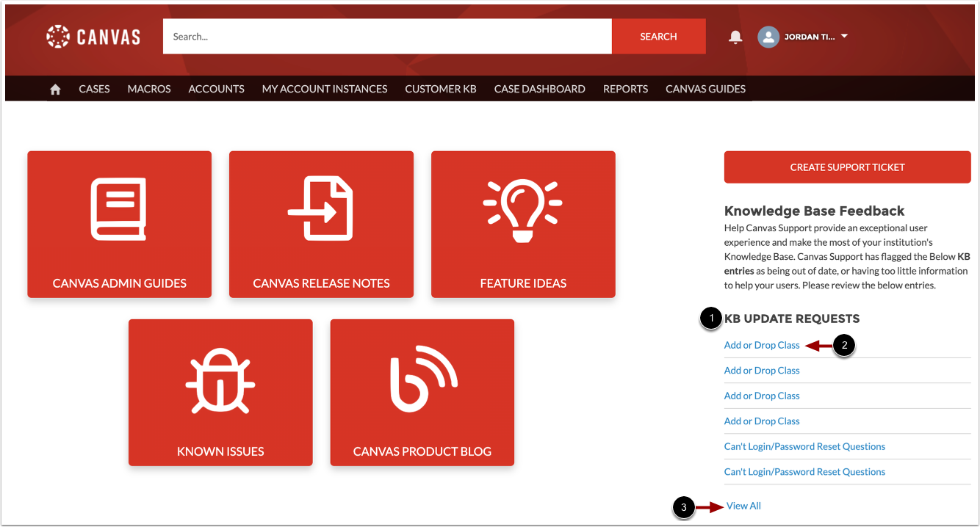Open notifications bell icon

[x=735, y=37]
